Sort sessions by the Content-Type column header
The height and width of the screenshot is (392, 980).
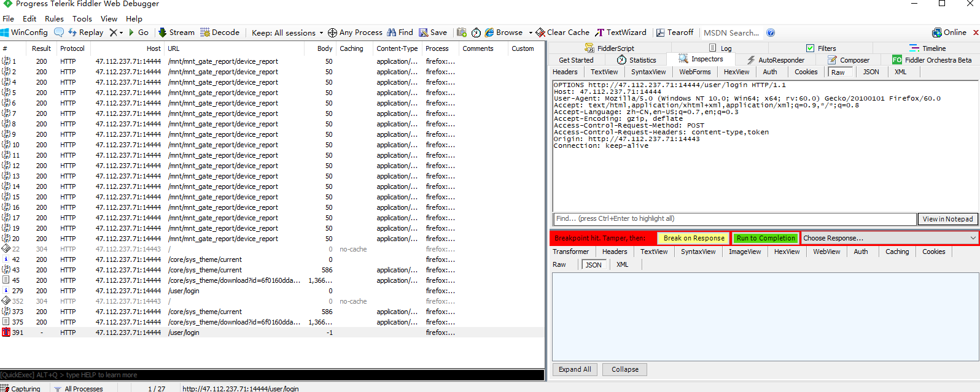point(397,48)
